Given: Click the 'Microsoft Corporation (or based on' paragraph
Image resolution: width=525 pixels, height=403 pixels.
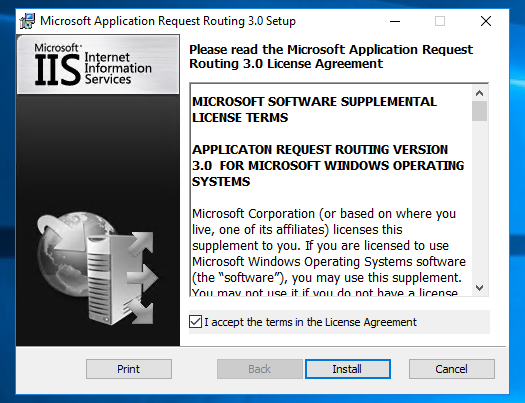Looking at the screenshot, I should tap(329, 251).
